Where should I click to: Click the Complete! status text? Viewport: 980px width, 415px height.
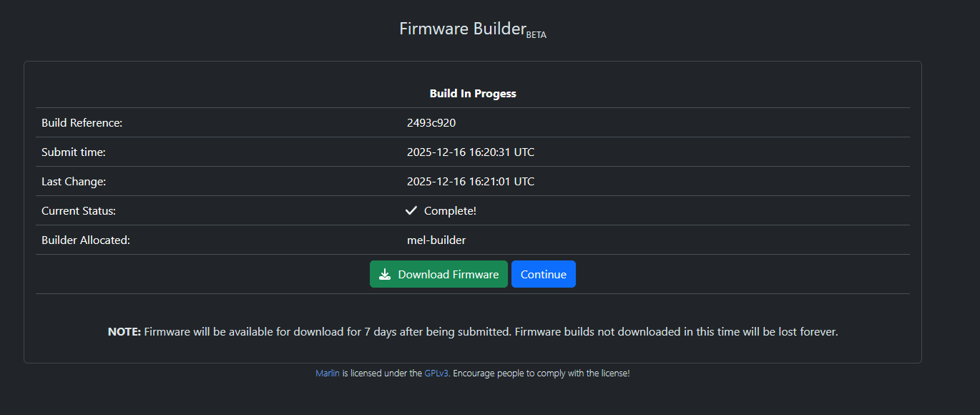pyautogui.click(x=450, y=211)
